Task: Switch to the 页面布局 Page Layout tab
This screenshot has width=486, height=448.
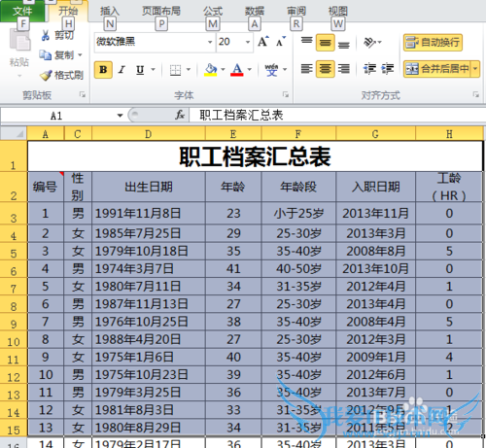Action: 161,11
